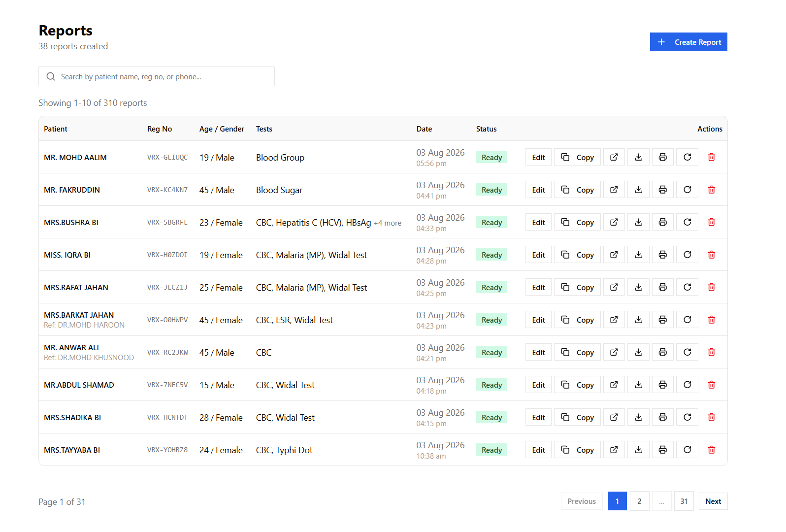The width and height of the screenshot is (786, 532).
Task: Print MRS.TAYYABA BI report
Action: 663,450
